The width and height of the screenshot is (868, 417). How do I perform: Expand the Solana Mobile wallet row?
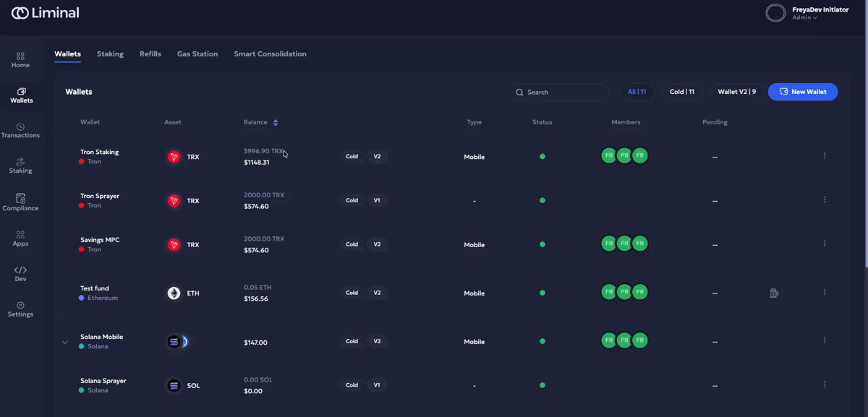[x=65, y=342]
